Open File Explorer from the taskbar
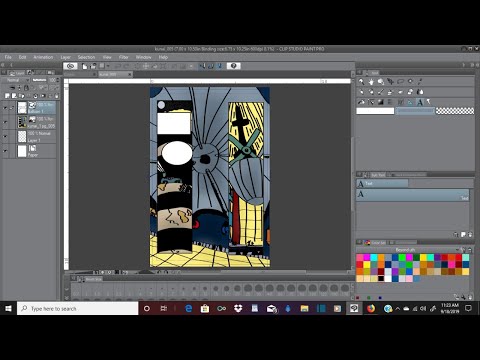The height and width of the screenshot is (360, 480). [304, 309]
